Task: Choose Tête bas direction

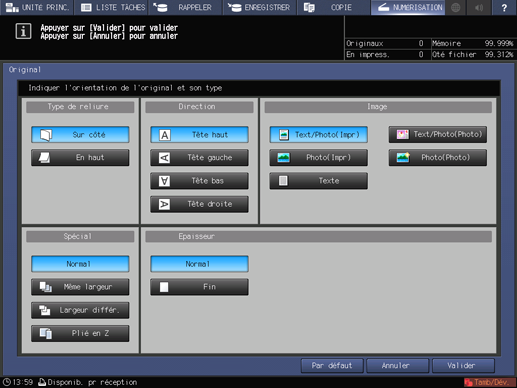Action: pyautogui.click(x=199, y=181)
